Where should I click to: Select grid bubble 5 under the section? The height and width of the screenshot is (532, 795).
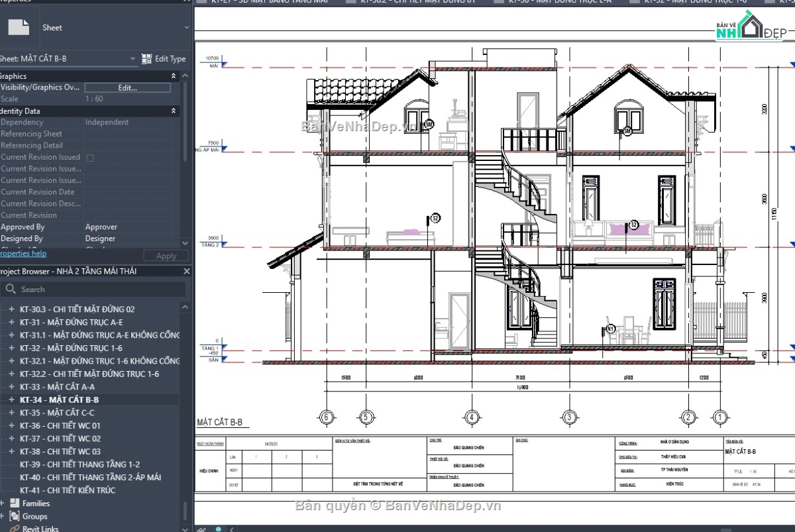366,417
